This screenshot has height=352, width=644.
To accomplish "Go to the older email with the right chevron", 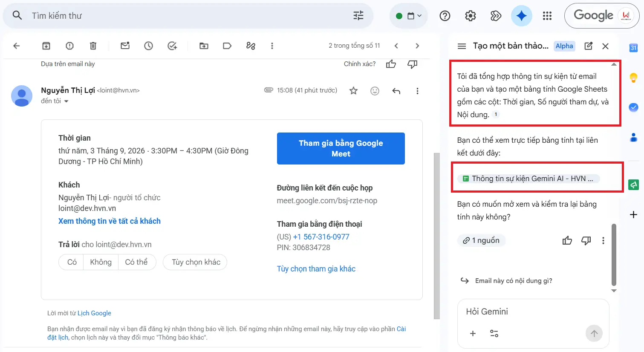I will [x=417, y=46].
